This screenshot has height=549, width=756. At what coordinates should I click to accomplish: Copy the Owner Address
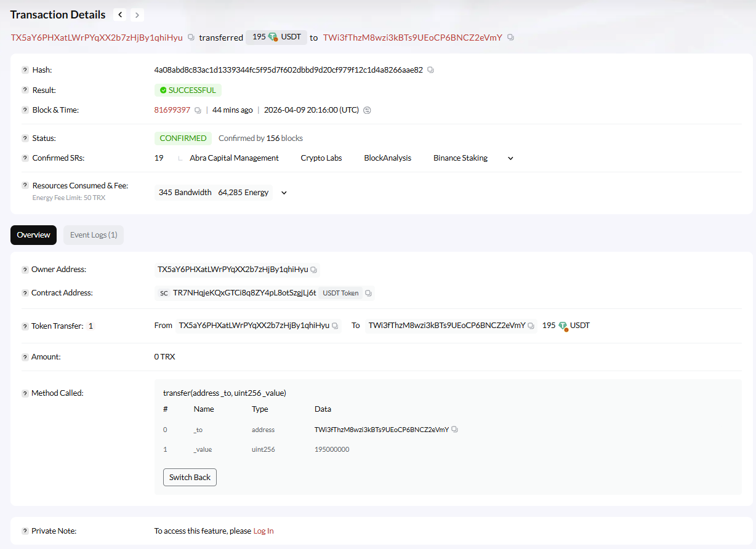(x=314, y=270)
